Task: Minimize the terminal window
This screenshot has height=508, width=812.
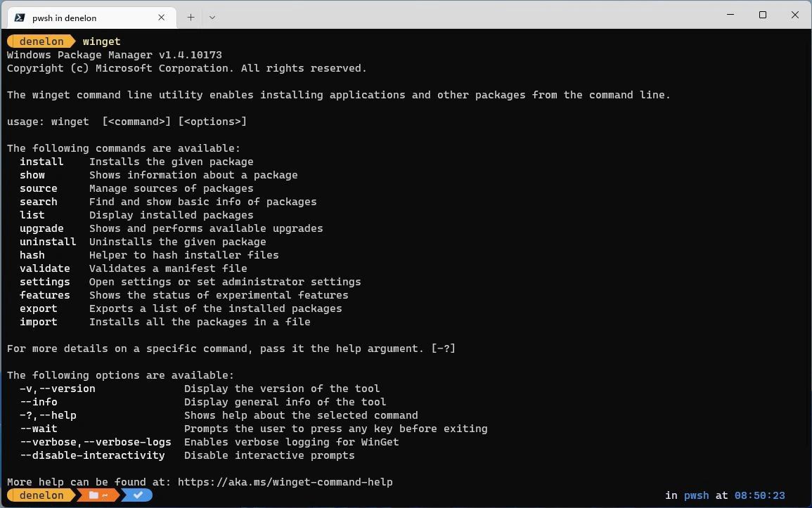Action: [730, 15]
